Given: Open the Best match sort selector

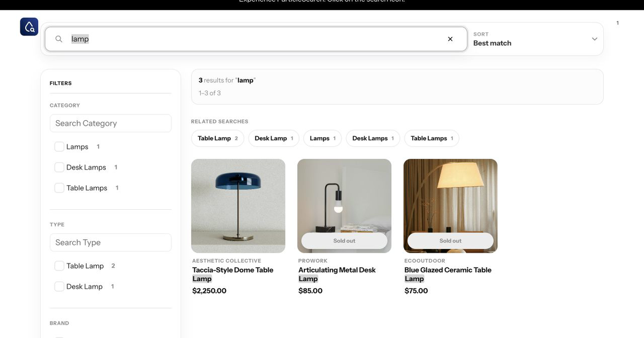Looking at the screenshot, I should tap(536, 39).
